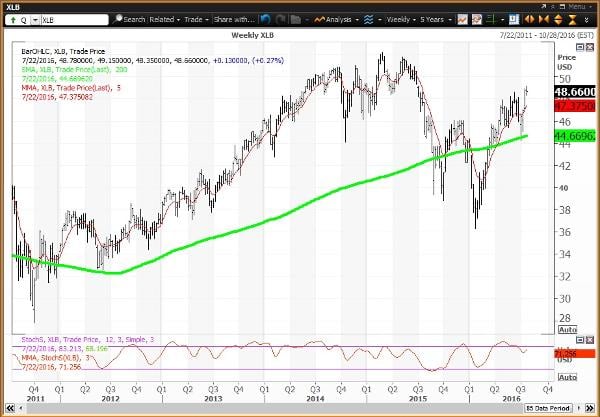Image resolution: width=600 pixels, height=417 pixels.
Task: Click the red 71.256 stochastic value label
Action: coord(575,354)
